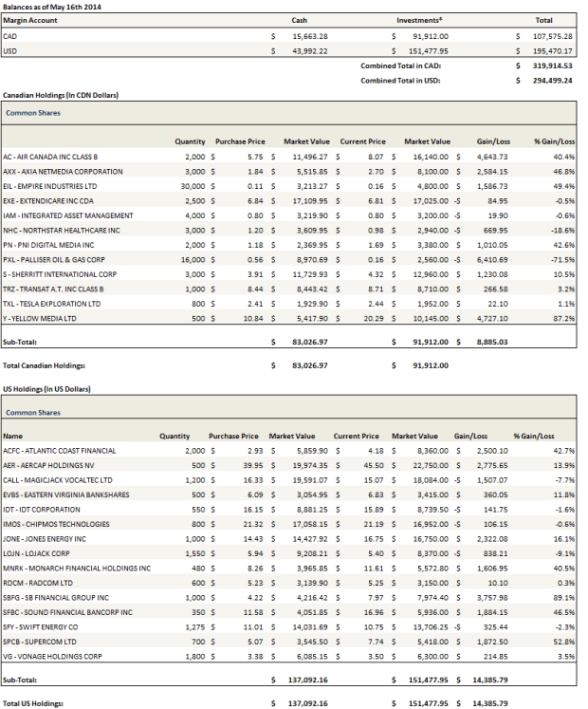
Task: Select the AC - Air Canada Inc Class B name
Action: 50,156
